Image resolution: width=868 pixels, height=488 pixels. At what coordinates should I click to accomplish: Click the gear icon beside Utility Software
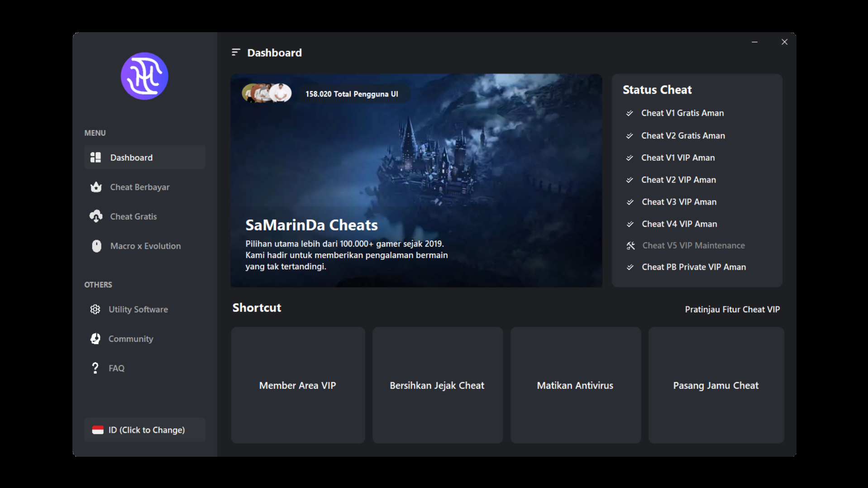[x=95, y=309]
